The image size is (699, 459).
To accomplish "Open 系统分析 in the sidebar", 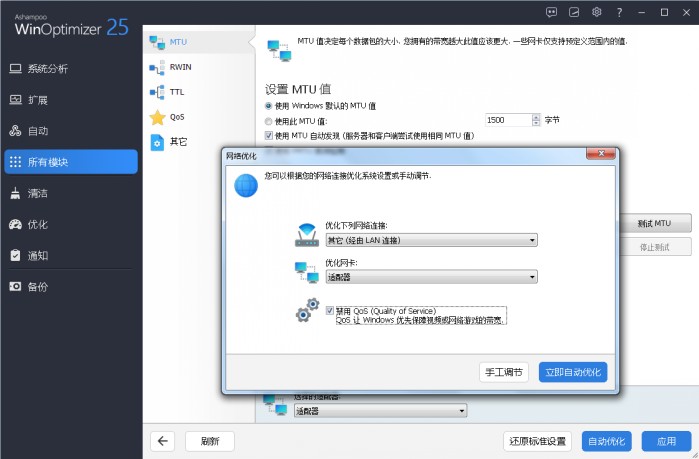I will coord(50,69).
